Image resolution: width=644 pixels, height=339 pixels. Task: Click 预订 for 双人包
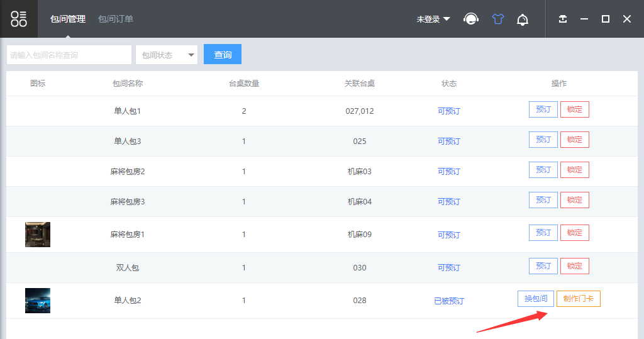pos(543,266)
